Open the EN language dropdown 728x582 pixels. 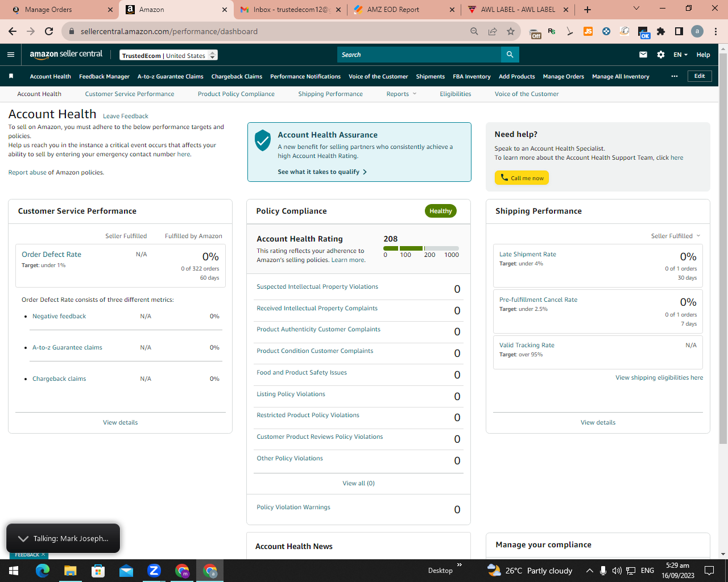(x=680, y=55)
